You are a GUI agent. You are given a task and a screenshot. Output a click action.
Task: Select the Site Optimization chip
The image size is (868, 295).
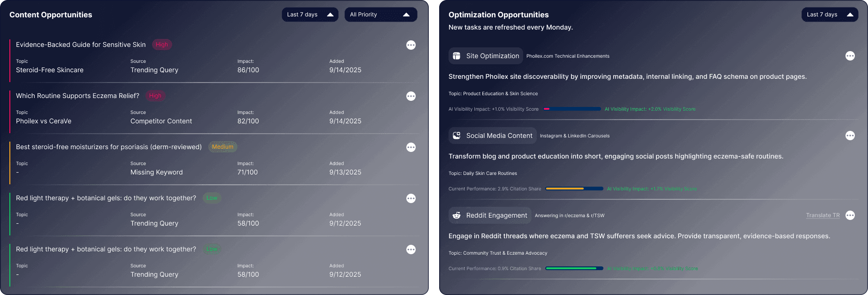[486, 56]
